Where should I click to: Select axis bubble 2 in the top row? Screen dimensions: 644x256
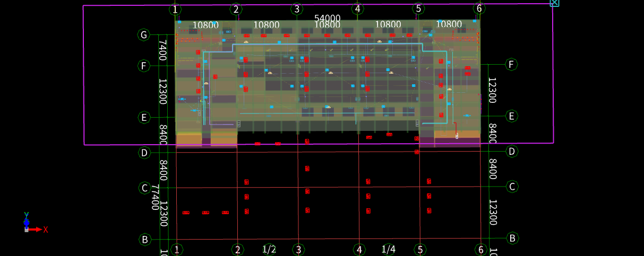coord(237,9)
